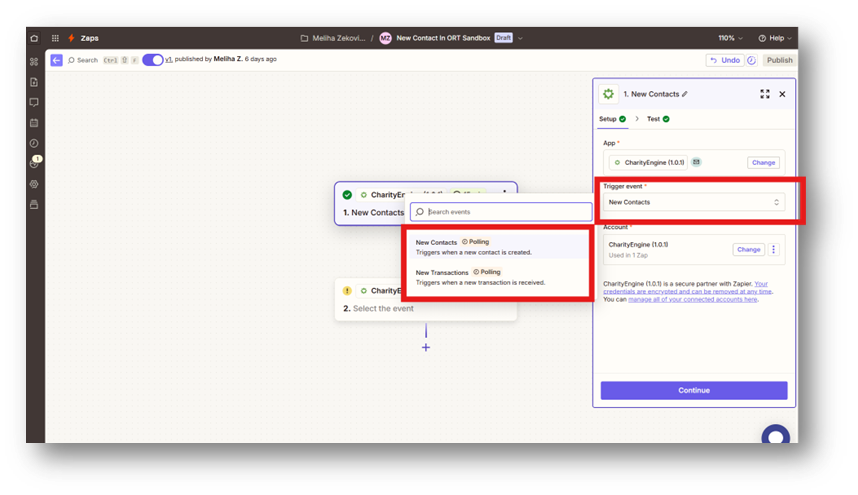Open the Zapier home icon
The width and height of the screenshot is (858, 495).
coord(34,38)
